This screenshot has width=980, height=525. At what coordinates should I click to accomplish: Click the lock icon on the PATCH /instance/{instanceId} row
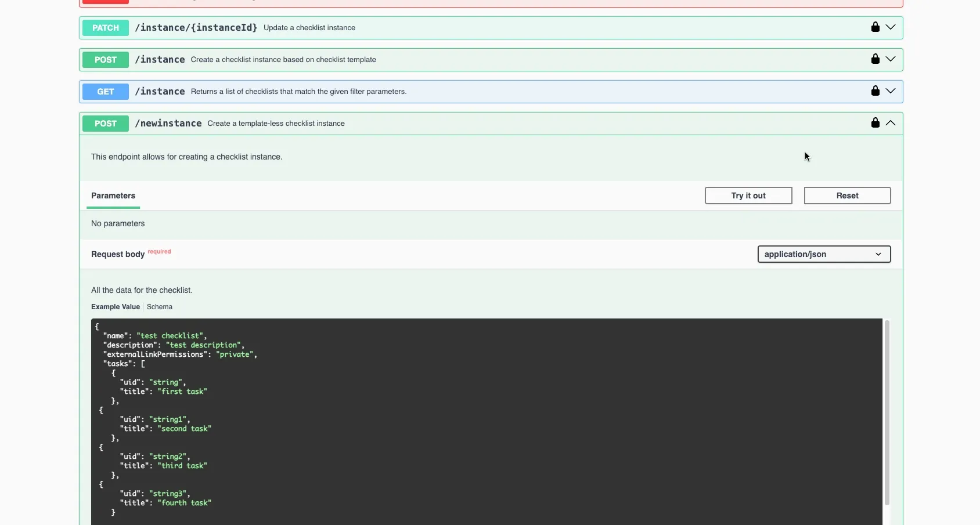click(875, 27)
